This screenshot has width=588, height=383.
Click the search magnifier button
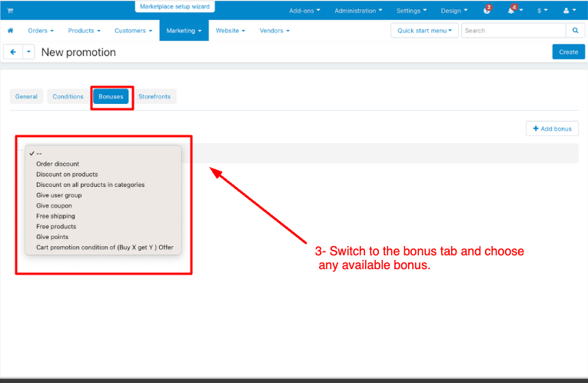(x=575, y=31)
